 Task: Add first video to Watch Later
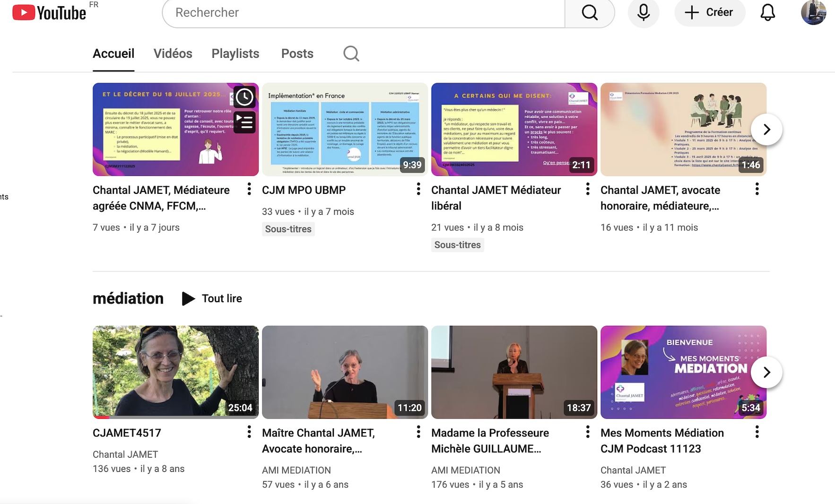pos(244,97)
